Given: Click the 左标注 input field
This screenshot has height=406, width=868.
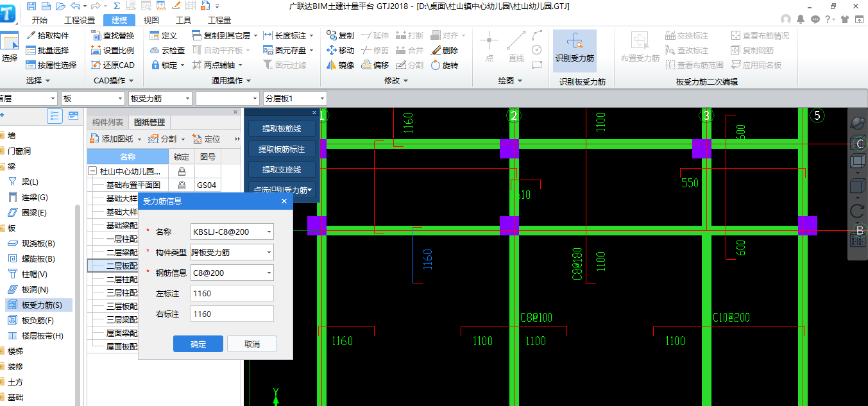Looking at the screenshot, I should (x=232, y=293).
